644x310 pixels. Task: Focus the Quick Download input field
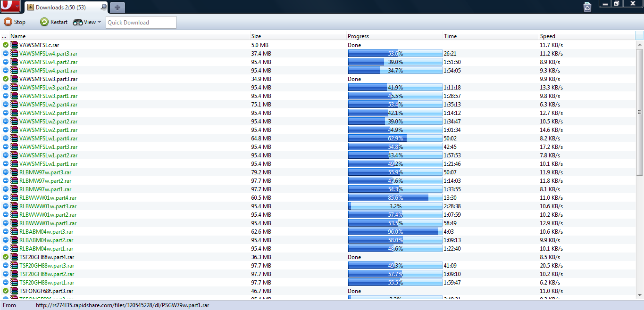141,22
